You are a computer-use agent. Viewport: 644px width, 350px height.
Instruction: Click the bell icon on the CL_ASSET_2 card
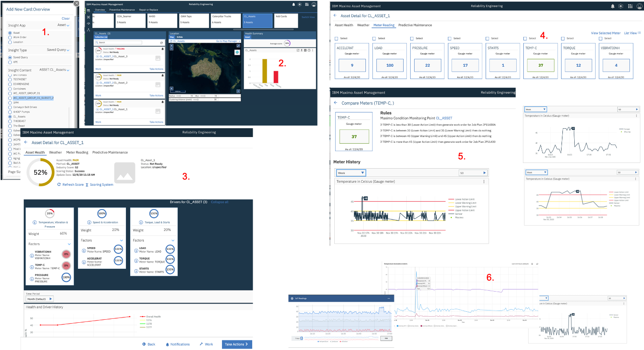(x=162, y=75)
